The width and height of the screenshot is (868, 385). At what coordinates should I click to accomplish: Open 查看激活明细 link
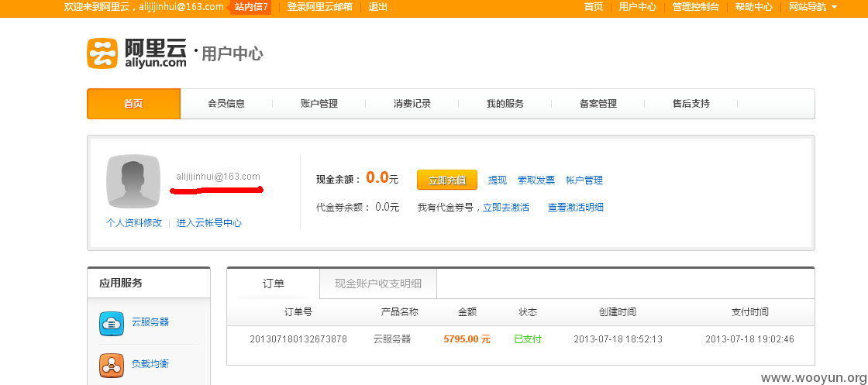point(576,208)
